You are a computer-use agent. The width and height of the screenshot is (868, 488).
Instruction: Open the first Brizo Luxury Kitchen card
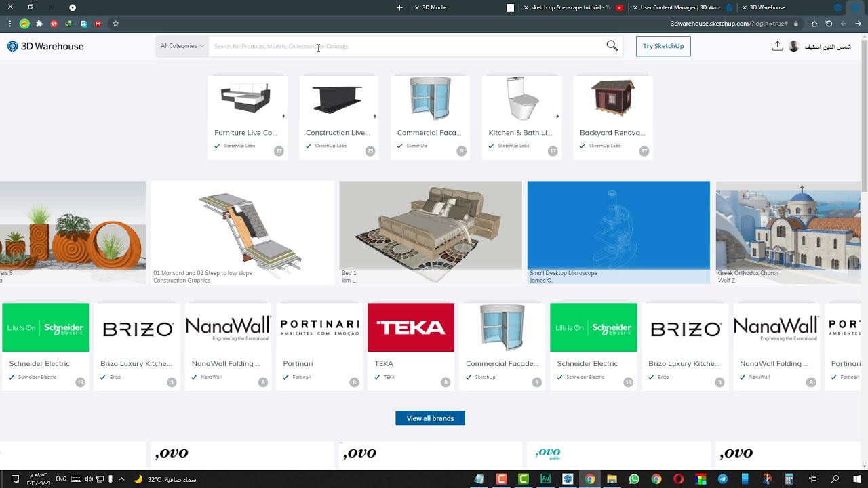point(137,346)
